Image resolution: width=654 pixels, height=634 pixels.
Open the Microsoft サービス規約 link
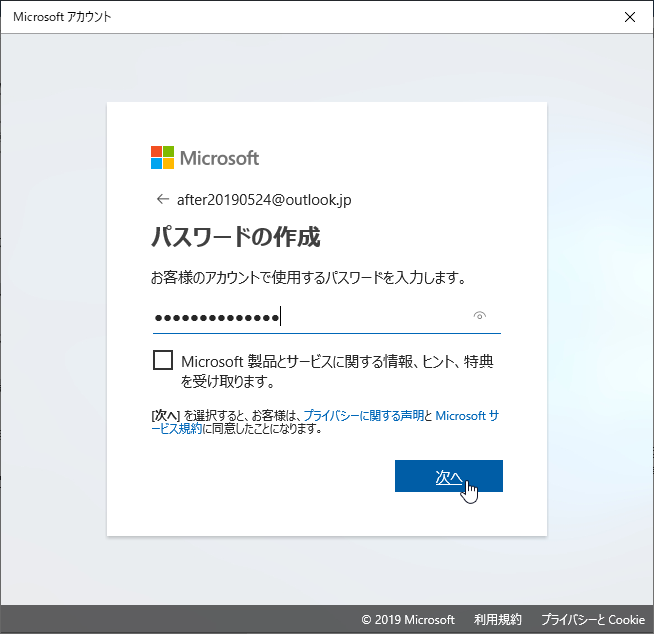(x=467, y=415)
